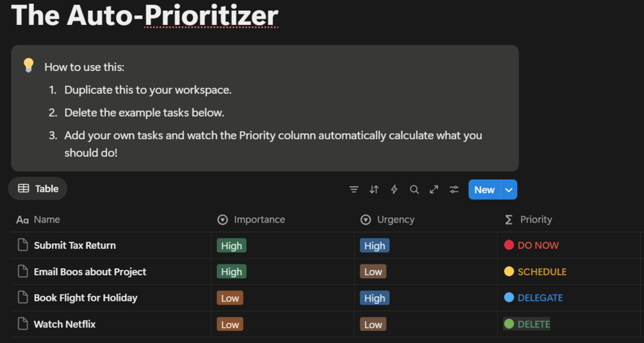This screenshot has height=343, width=644.
Task: Select the Table view tab
Action: click(x=38, y=188)
